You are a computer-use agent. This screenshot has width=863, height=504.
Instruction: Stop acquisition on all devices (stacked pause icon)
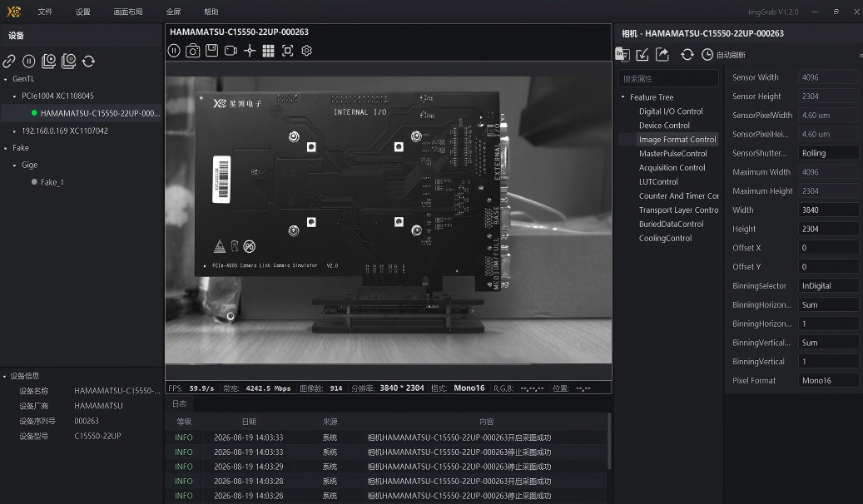68,61
